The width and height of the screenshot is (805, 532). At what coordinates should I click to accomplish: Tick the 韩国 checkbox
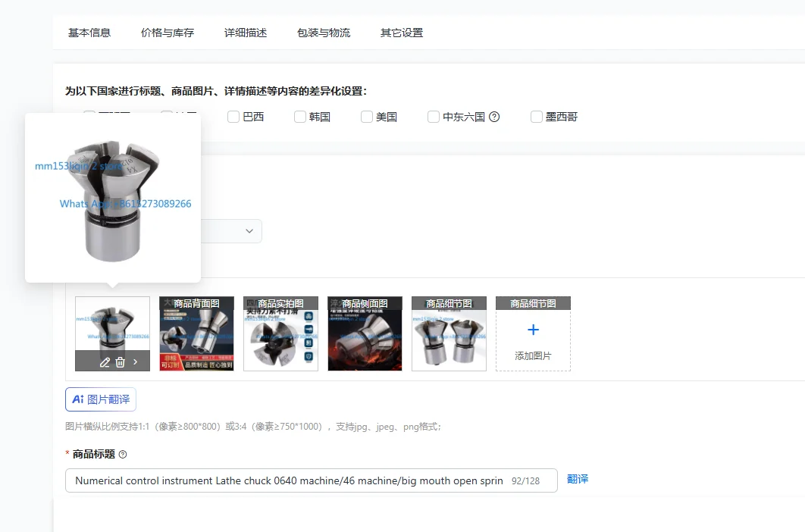coord(300,117)
